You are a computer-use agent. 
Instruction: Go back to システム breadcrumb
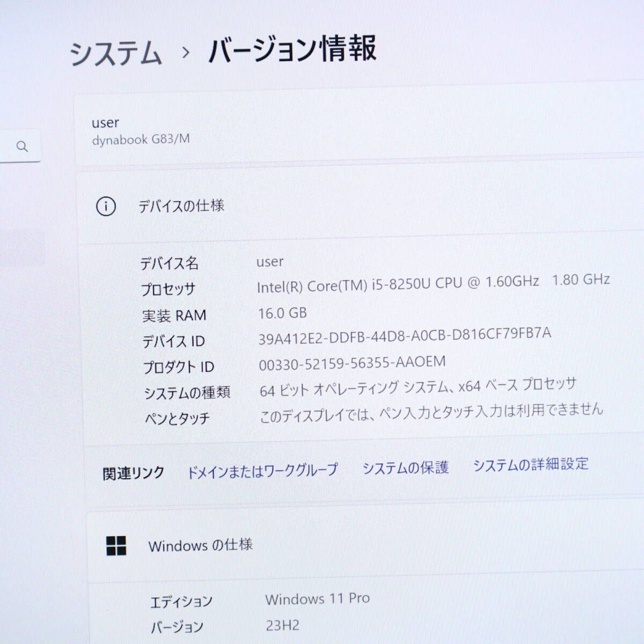click(x=116, y=54)
